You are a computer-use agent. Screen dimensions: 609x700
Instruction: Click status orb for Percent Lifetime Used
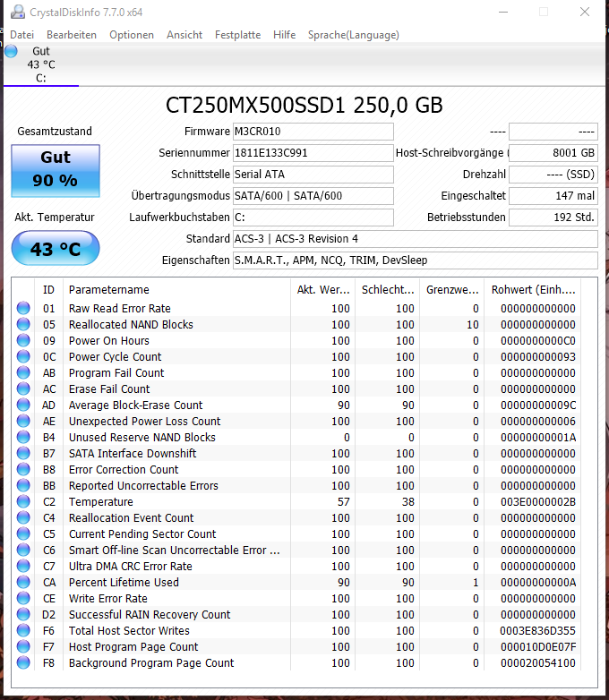tap(23, 582)
